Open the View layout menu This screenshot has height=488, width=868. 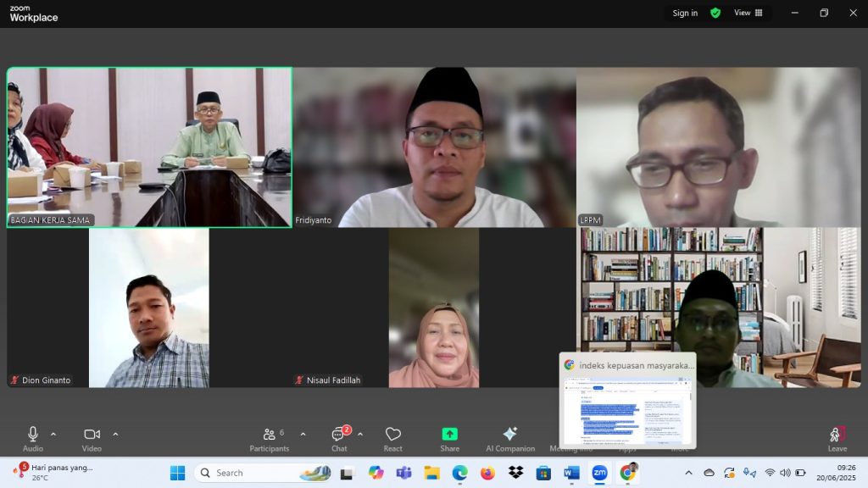[748, 13]
